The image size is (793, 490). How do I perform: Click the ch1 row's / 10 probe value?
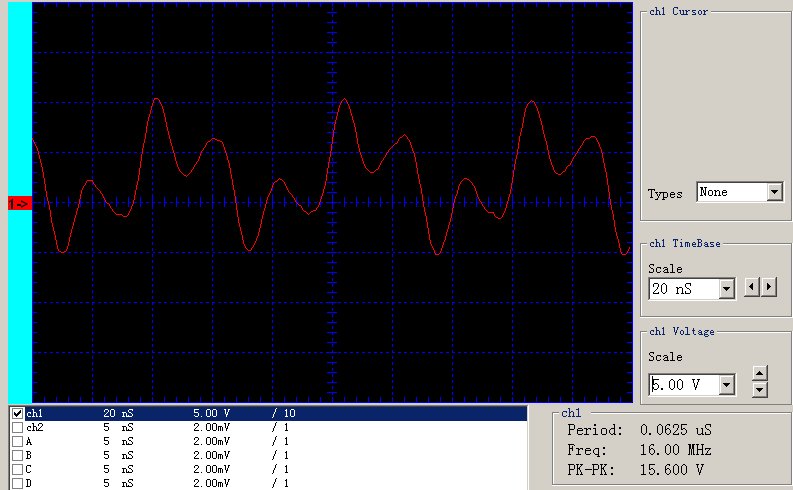(x=283, y=413)
